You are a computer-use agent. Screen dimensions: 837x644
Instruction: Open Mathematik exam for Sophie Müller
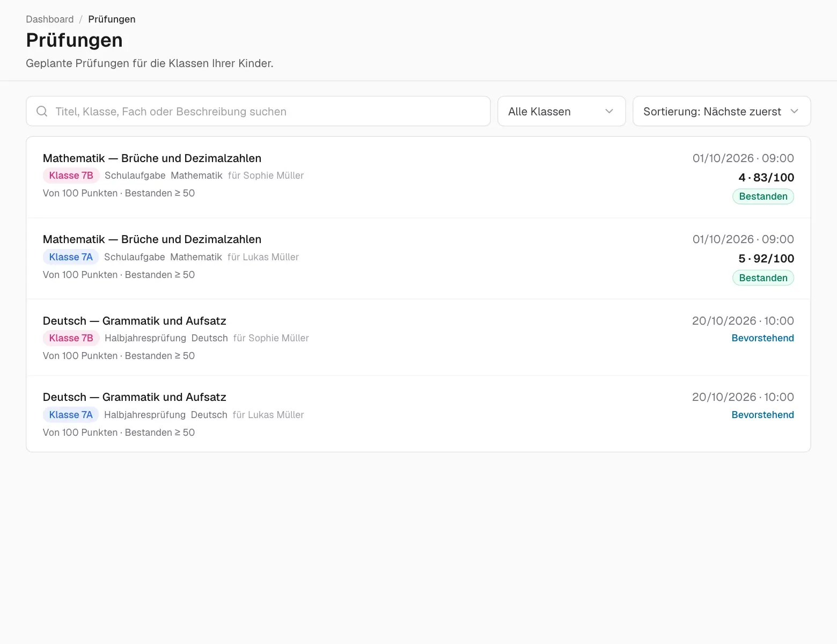[x=418, y=177]
